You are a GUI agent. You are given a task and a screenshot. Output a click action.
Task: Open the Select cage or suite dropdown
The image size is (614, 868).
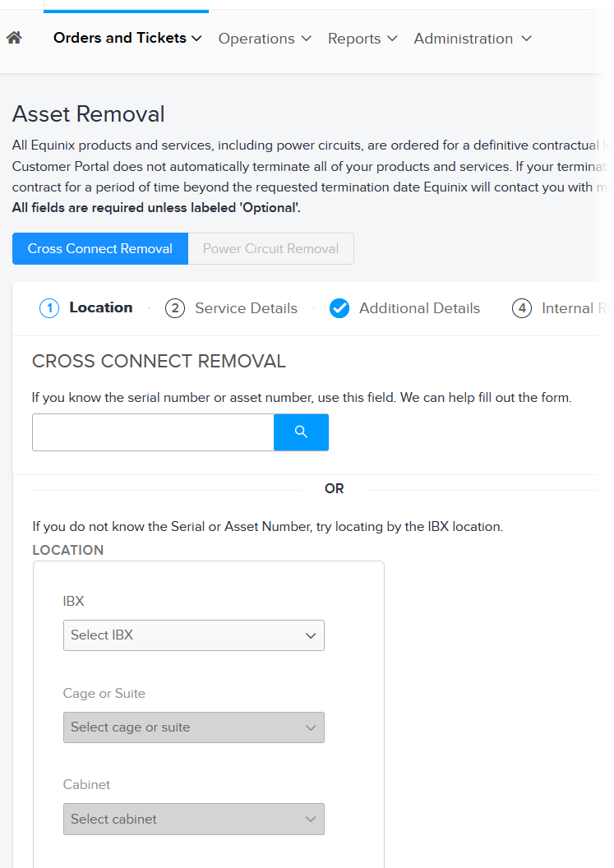pyautogui.click(x=194, y=727)
